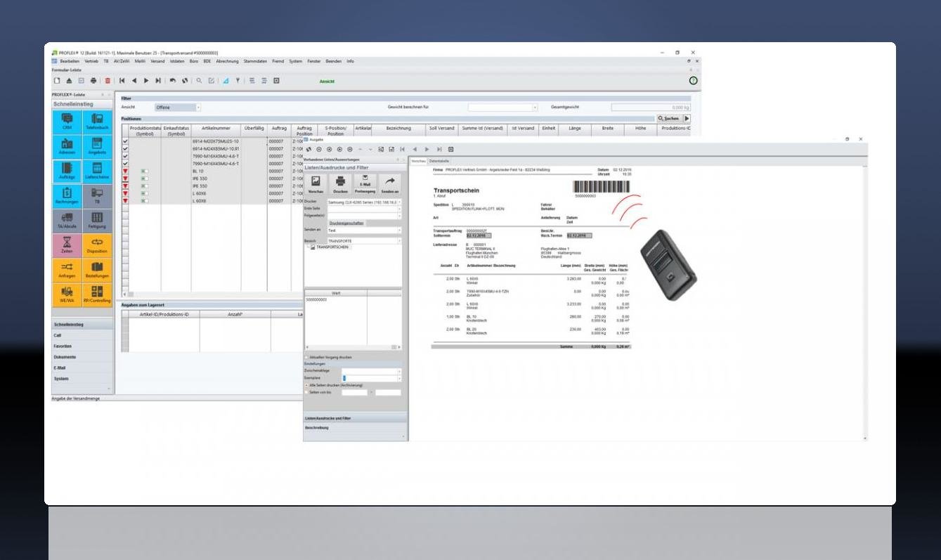This screenshot has height=560, width=941.
Task: Select 'Seiten von bis' option
Action: click(x=307, y=392)
